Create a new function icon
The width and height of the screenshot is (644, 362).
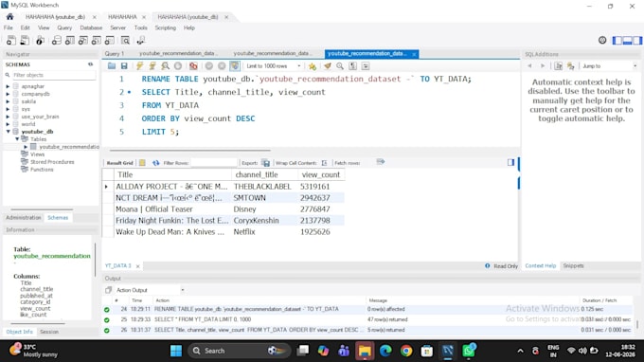coord(109,40)
